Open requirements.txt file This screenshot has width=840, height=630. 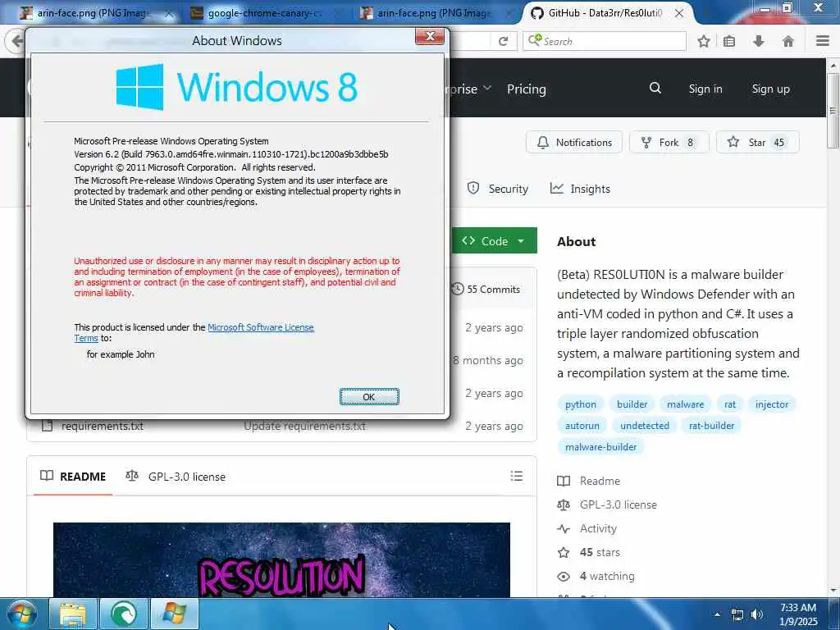pyautogui.click(x=103, y=427)
